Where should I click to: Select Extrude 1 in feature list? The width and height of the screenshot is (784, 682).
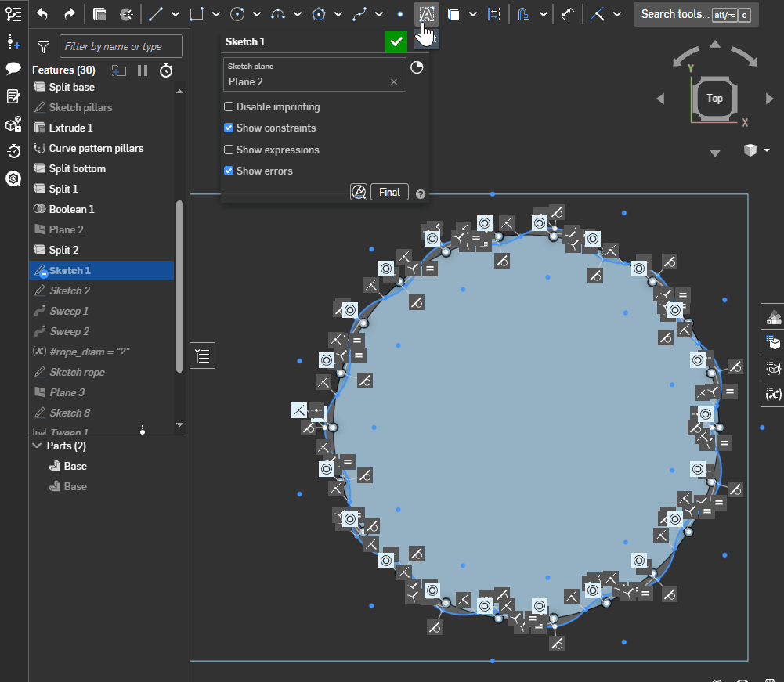pos(70,128)
